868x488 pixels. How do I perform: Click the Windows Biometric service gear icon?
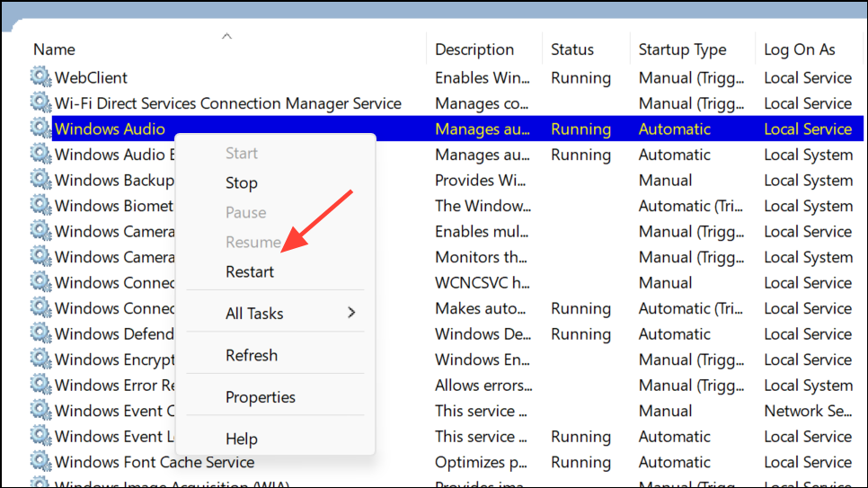point(40,206)
